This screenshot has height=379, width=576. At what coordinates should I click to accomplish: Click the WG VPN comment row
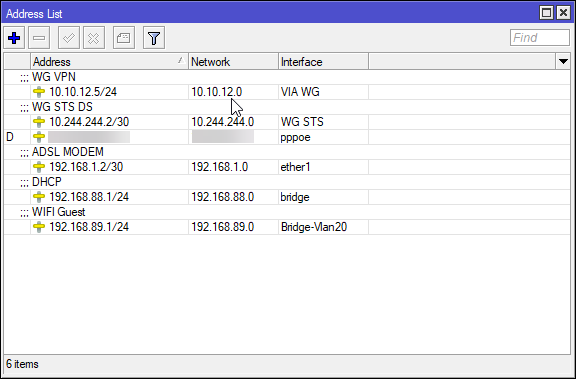[x=287, y=77]
